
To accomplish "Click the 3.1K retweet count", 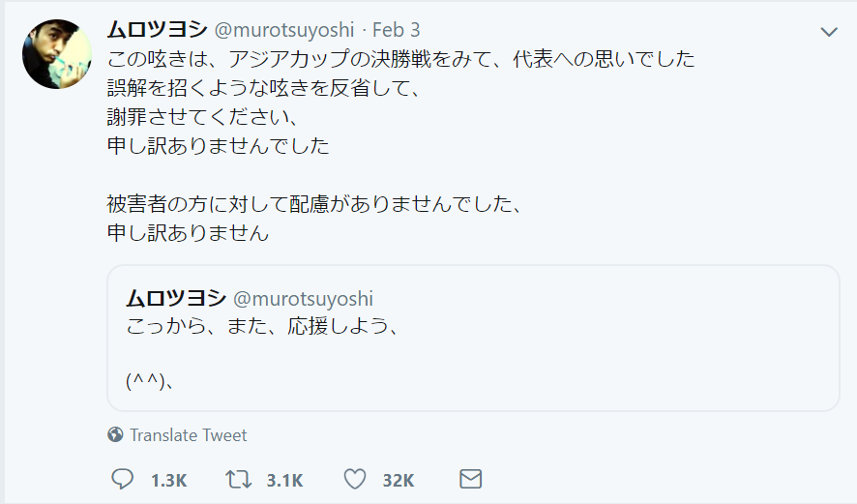I will point(284,481).
